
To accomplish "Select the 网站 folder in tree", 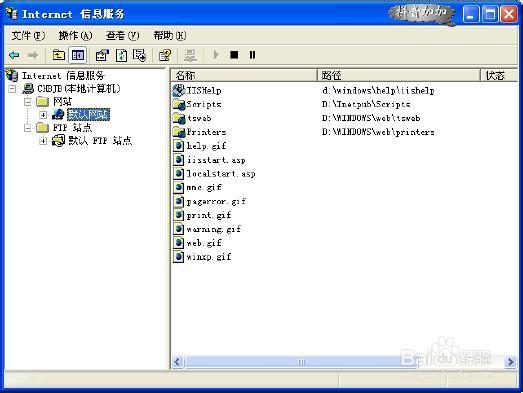I will [62, 101].
